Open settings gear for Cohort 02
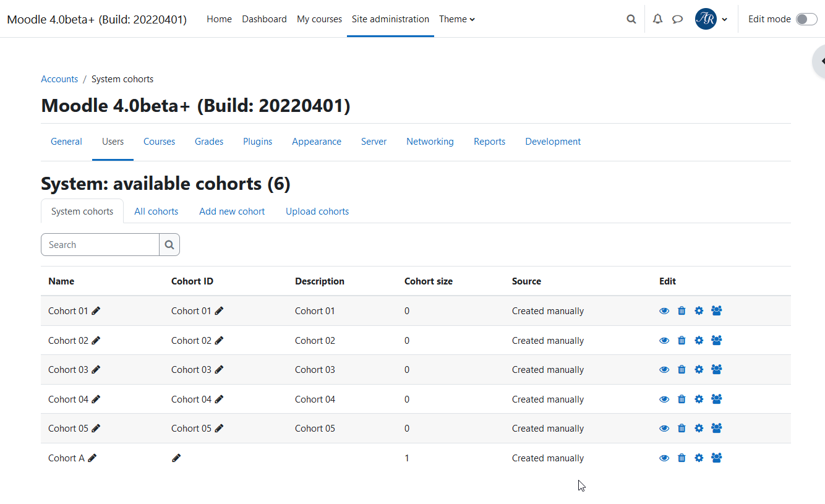825x504 pixels. 699,341
